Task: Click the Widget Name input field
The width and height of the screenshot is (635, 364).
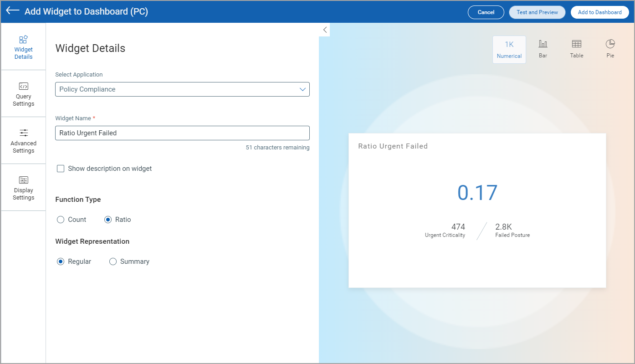Action: [182, 133]
